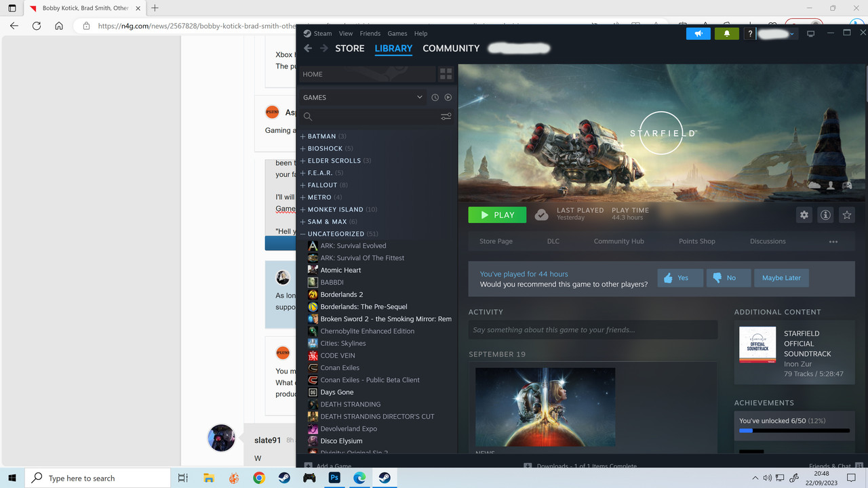The width and height of the screenshot is (868, 488).
Task: Go to the COMMUNITY tab
Action: pos(451,48)
